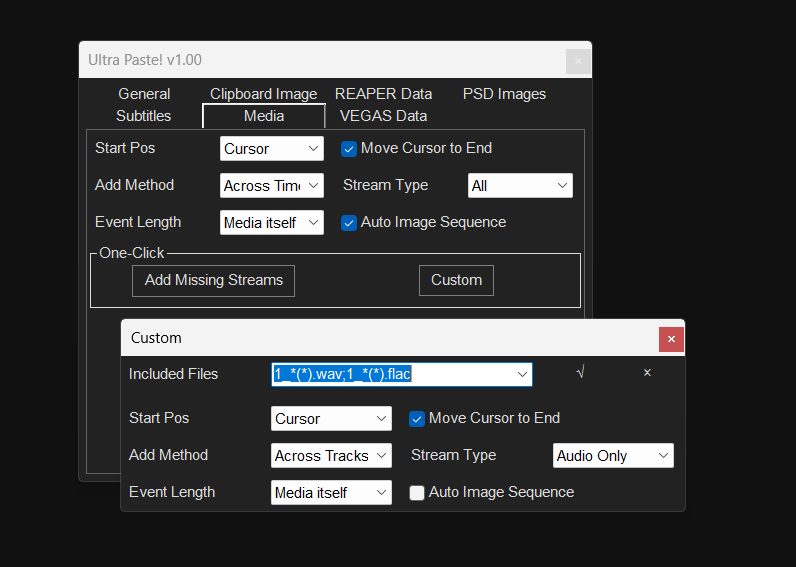Viewport: 796px width, 567px height.
Task: Open Event Length dropdown in Custom window
Action: 331,493
